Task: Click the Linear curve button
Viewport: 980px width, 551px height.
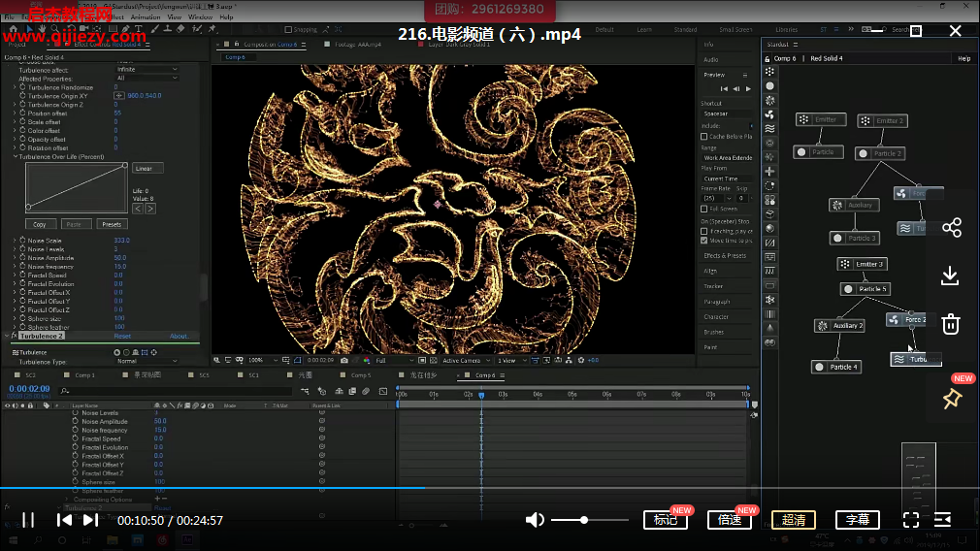Action: (x=147, y=168)
